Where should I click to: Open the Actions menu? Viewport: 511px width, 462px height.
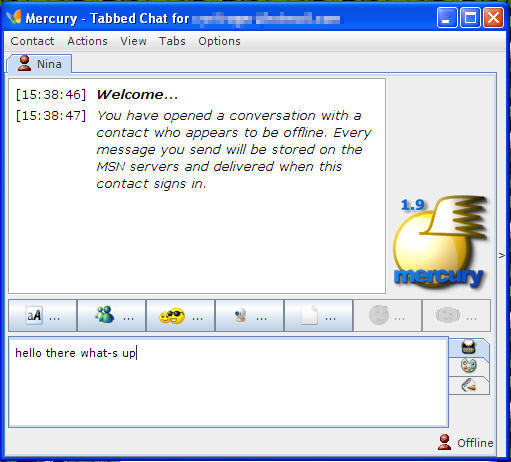pos(87,41)
